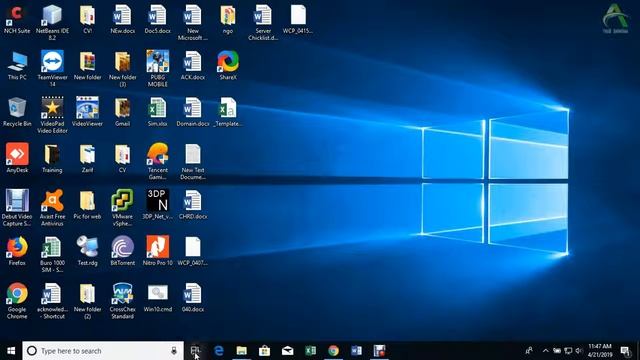Open the People icon in taskbar
640x360 pixels.
pyautogui.click(x=529, y=351)
